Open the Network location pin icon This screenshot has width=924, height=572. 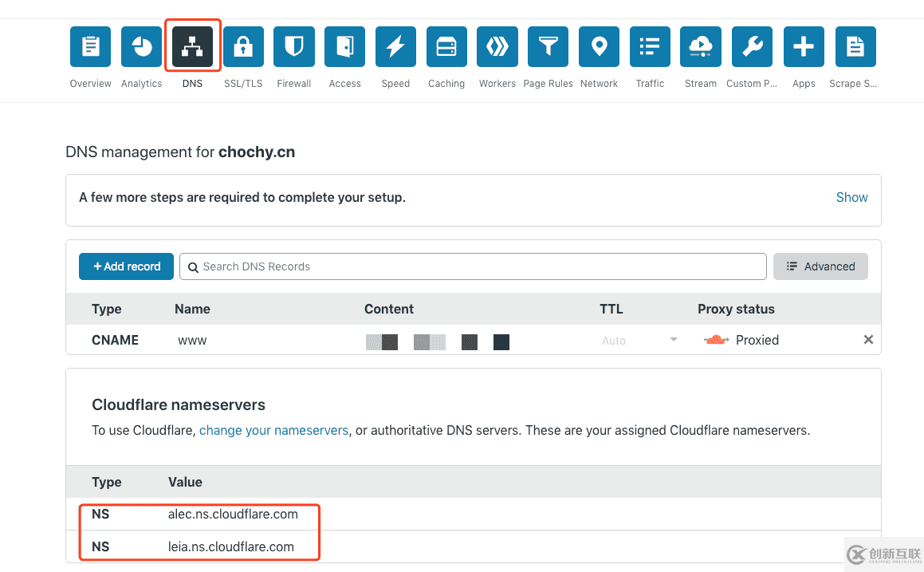click(x=600, y=47)
